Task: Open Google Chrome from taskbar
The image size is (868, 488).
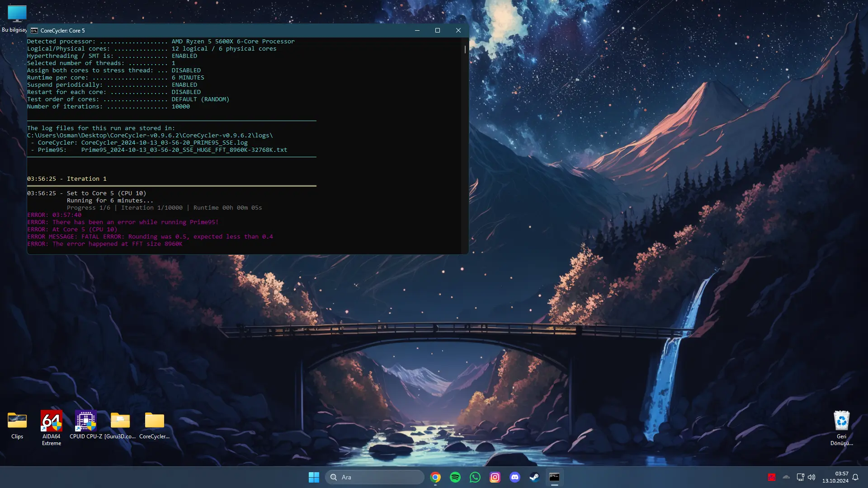Action: [x=435, y=477]
